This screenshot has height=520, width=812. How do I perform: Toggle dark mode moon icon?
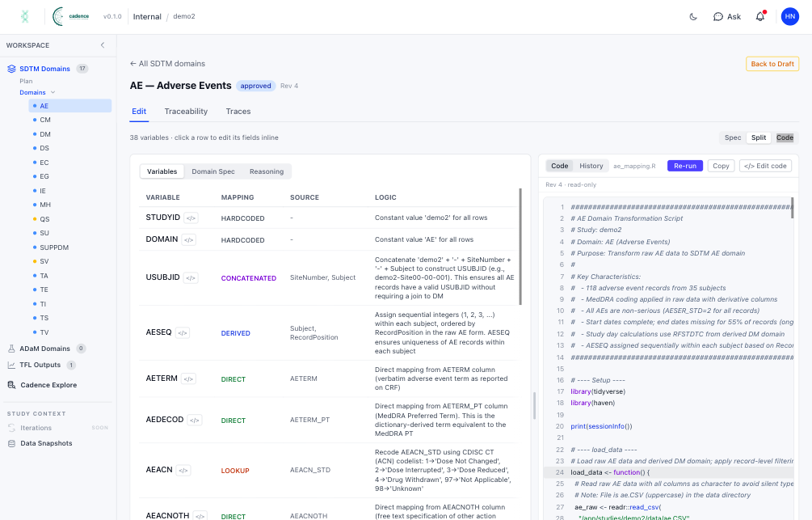693,17
